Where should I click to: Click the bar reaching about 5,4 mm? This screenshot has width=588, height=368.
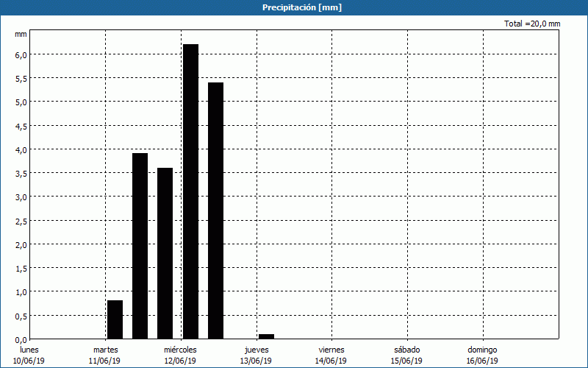(x=215, y=210)
